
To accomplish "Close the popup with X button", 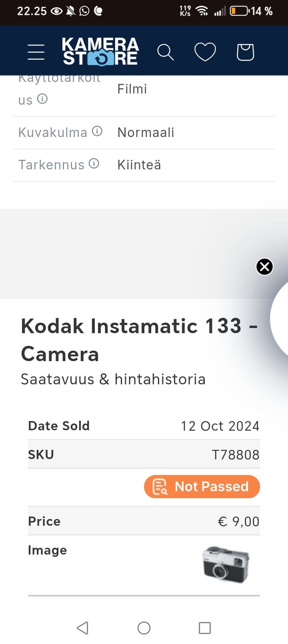I will click(x=264, y=266).
